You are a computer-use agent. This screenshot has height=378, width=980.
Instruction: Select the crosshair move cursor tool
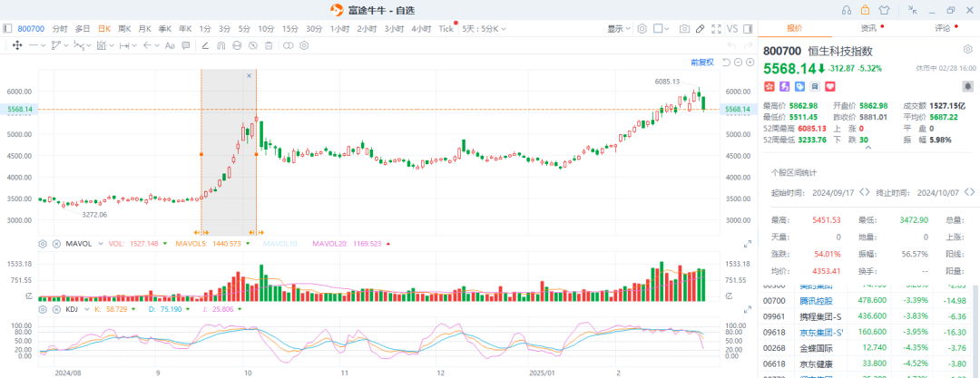[17, 45]
